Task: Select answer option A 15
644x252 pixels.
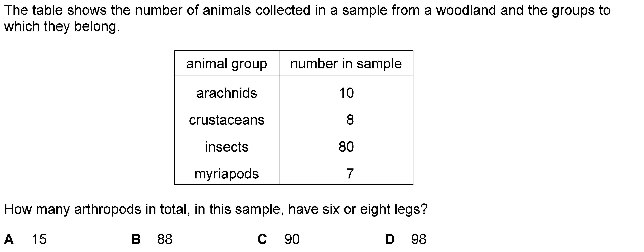Action: tap(25, 239)
